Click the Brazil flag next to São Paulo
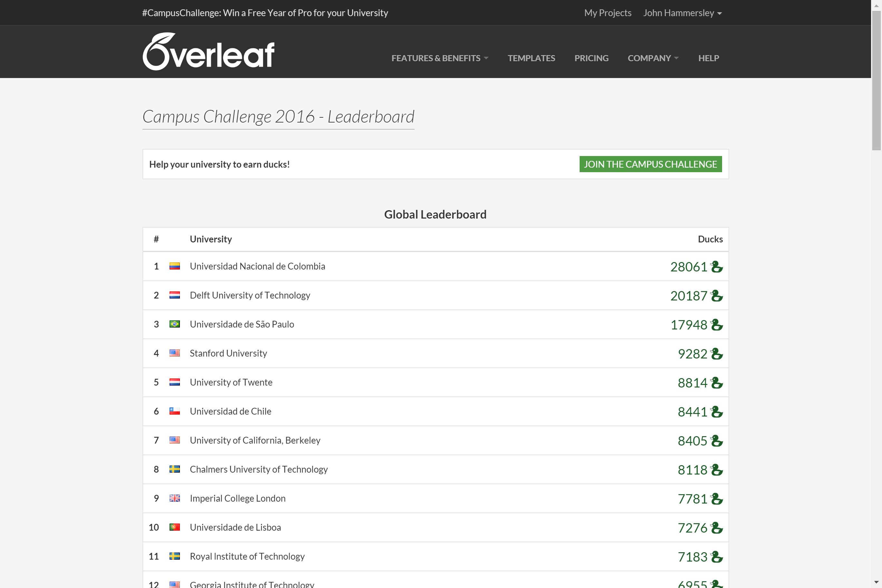 click(x=174, y=324)
